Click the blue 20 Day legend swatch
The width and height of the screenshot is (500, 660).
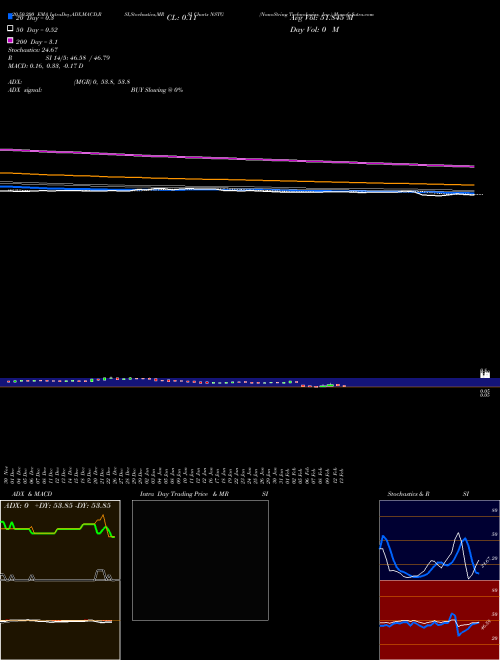pos(10,16)
